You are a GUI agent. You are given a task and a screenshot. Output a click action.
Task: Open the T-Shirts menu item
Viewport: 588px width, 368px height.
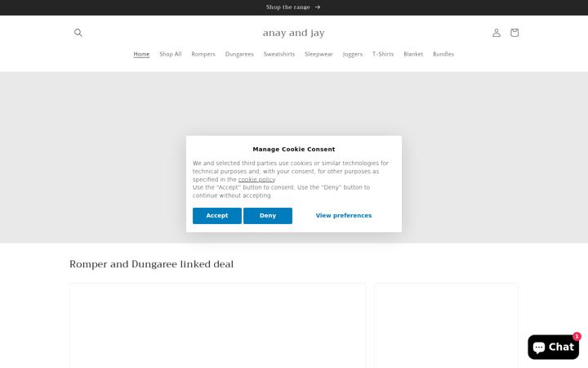(383, 54)
